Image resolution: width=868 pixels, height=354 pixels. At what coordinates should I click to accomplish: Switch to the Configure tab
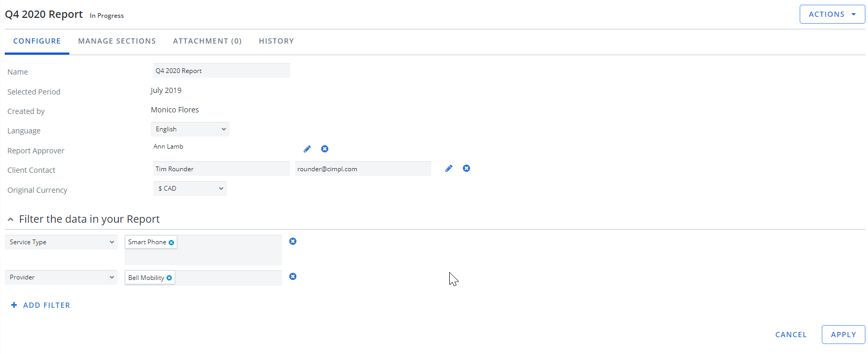pos(37,41)
